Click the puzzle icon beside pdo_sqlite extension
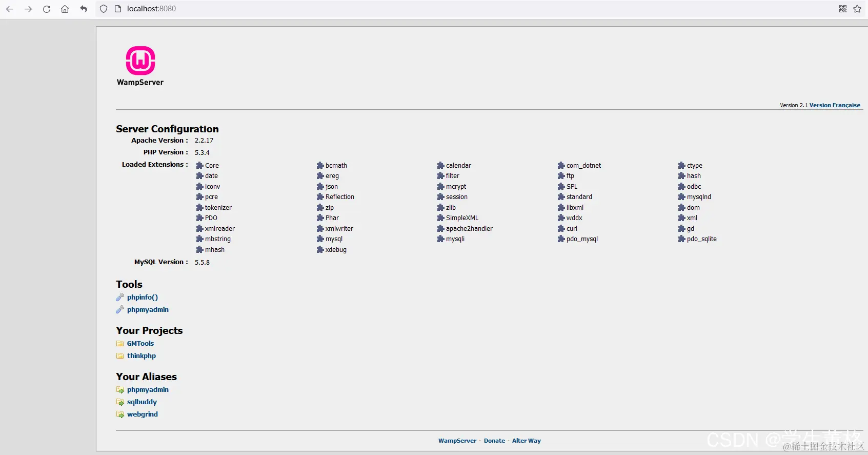This screenshot has height=455, width=868. pyautogui.click(x=682, y=239)
